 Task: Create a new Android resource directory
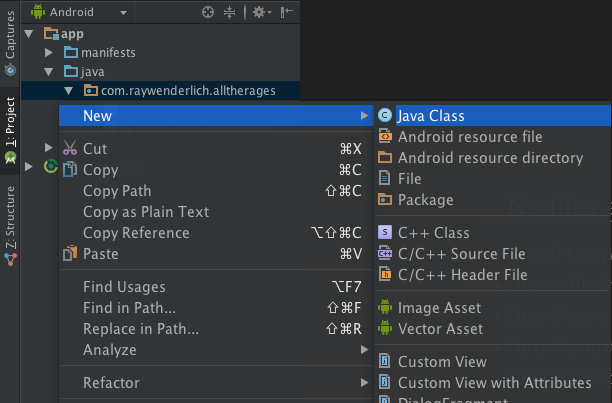(493, 158)
